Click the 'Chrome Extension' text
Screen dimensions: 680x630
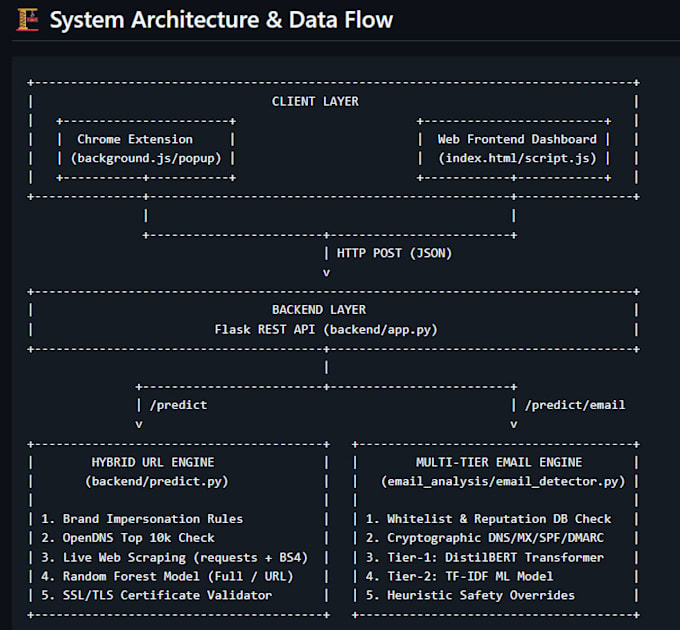[x=135, y=139]
